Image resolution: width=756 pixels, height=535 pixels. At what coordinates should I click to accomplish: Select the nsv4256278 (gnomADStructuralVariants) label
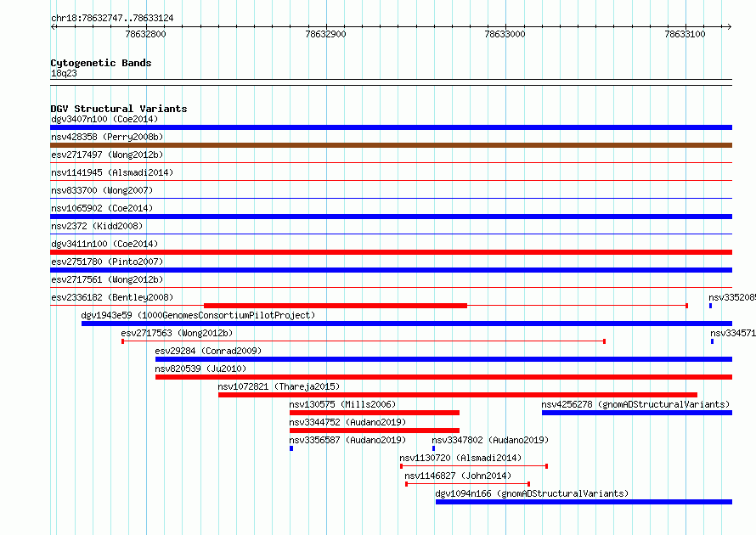[x=635, y=404]
